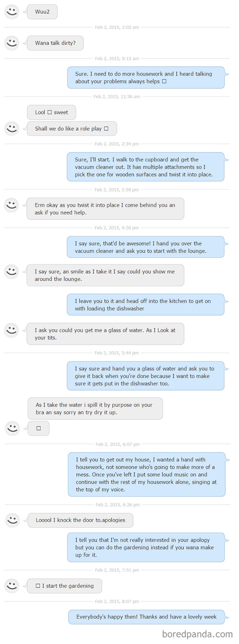Click the gardening apology reply bubble
Image resolution: width=239 pixels, height=644 pixels.
point(146,547)
